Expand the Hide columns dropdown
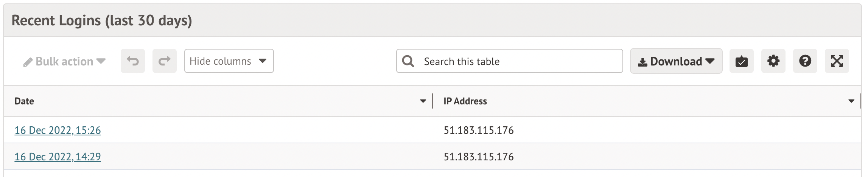Viewport: 868px width, 177px height. click(x=229, y=61)
